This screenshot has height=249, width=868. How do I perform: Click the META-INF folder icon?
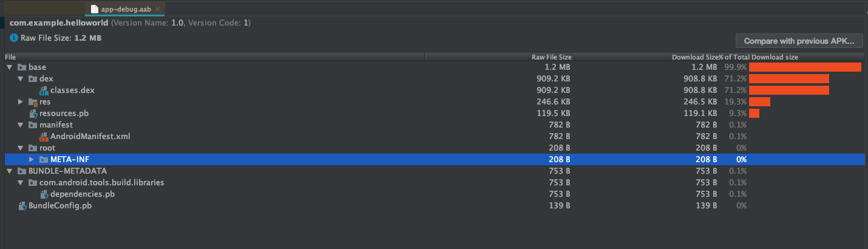click(44, 160)
